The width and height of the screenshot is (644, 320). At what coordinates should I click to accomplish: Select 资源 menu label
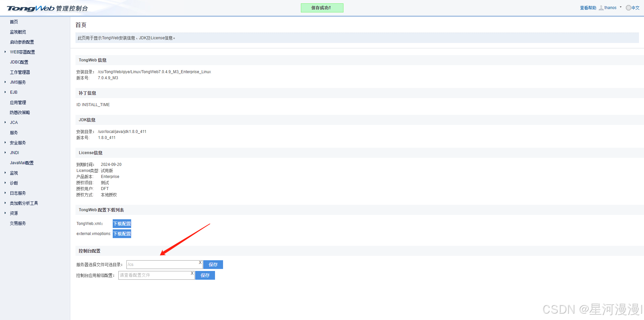(x=14, y=213)
